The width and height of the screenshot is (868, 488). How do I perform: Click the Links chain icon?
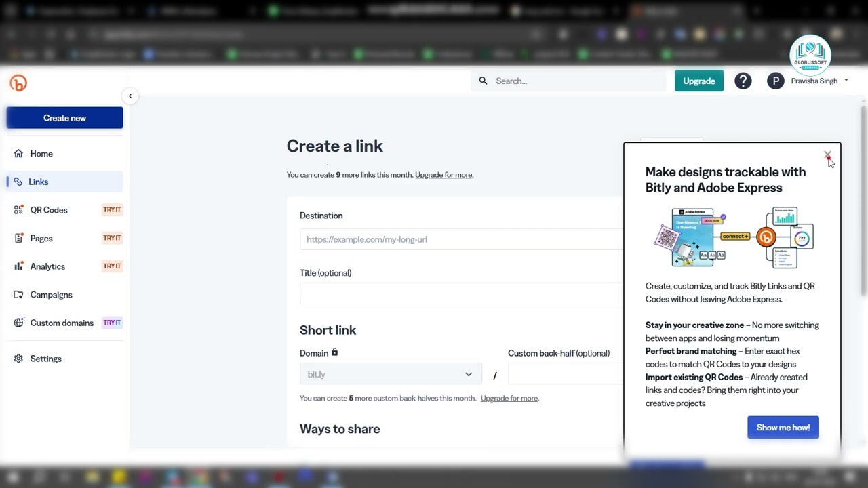click(x=18, y=182)
